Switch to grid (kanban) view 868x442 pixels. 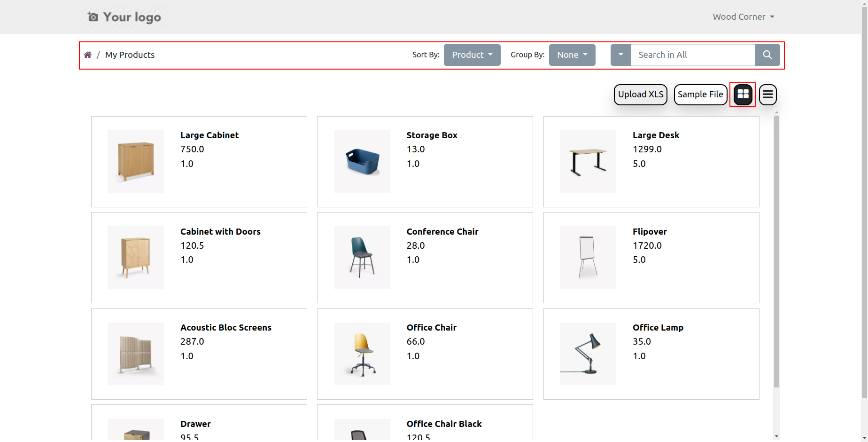(x=743, y=95)
